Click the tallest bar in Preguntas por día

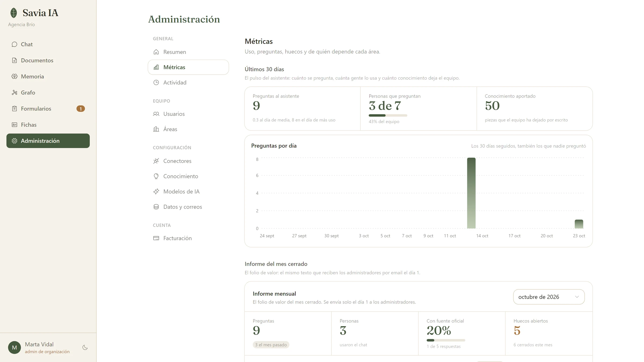[471, 193]
